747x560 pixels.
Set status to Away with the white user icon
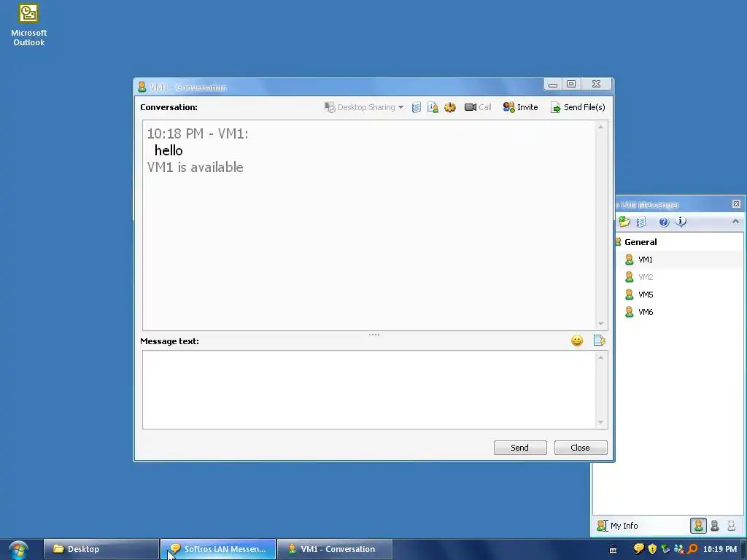(x=731, y=526)
